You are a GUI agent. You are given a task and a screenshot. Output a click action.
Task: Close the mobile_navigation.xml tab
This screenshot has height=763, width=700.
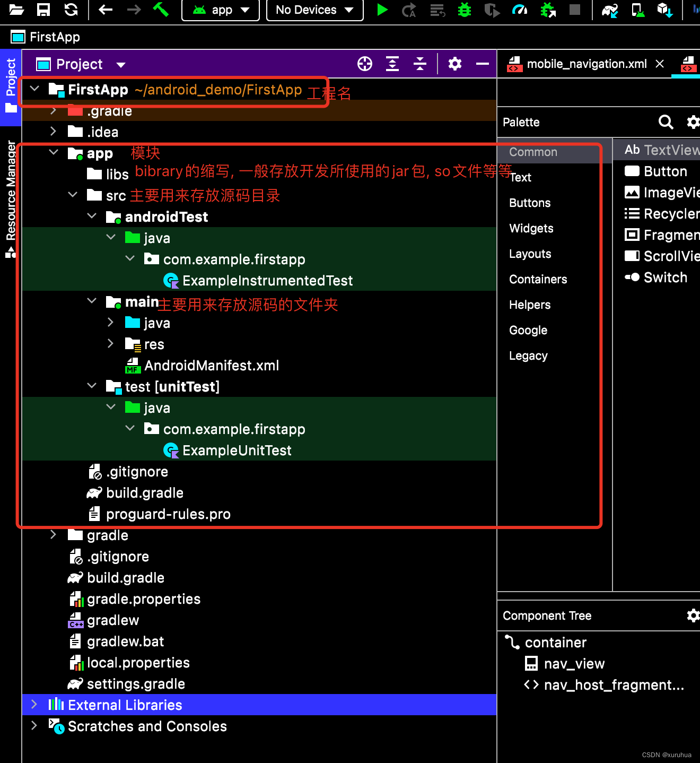pyautogui.click(x=660, y=64)
